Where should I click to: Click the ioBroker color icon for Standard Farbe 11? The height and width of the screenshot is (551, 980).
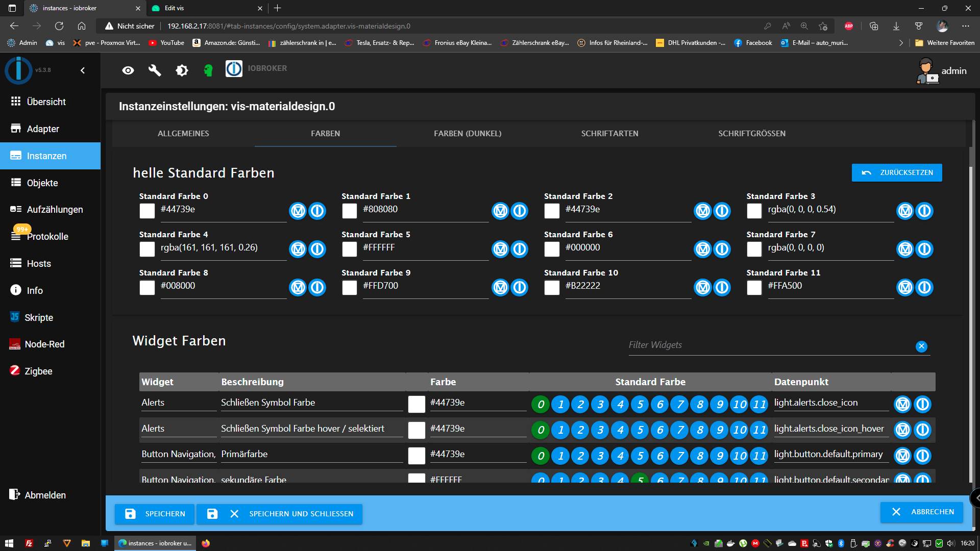click(x=924, y=287)
